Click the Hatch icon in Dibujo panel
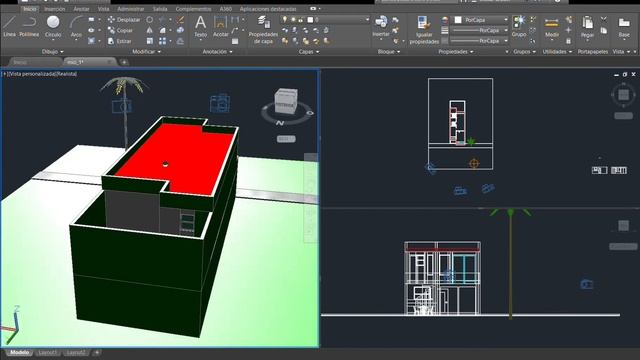The height and width of the screenshot is (360, 640). pyautogui.click(x=91, y=41)
